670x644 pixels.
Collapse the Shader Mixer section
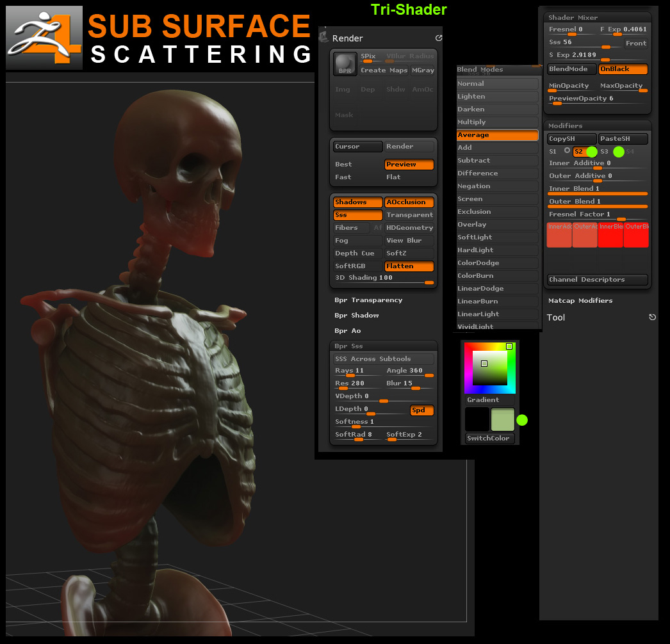pyautogui.click(x=573, y=17)
